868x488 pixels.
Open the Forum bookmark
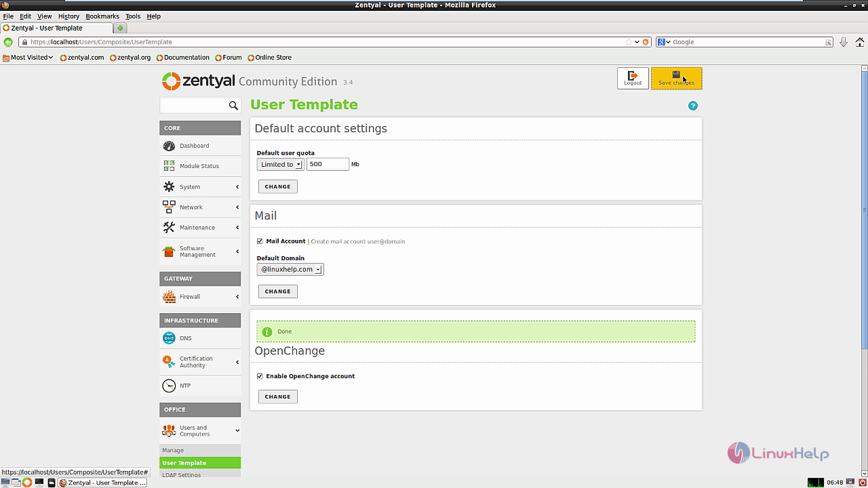pyautogui.click(x=228, y=58)
